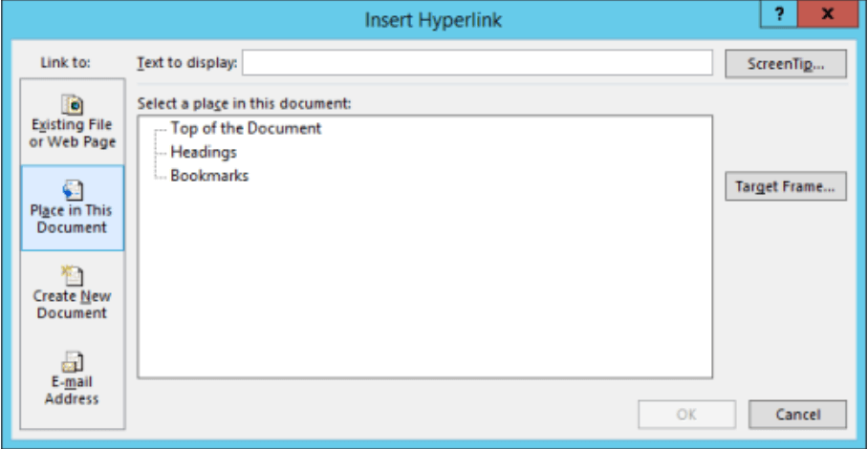Select the 'Existing File or Web Page' label

(73, 134)
